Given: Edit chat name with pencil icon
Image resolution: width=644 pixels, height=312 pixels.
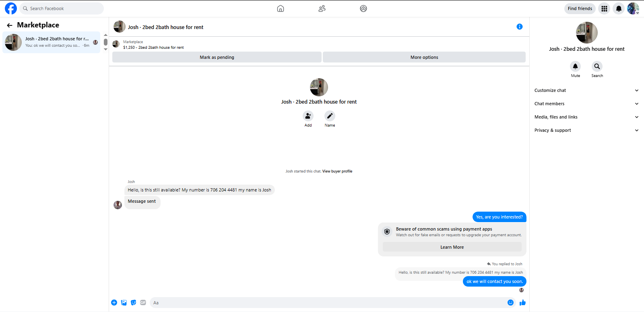Looking at the screenshot, I should (x=330, y=116).
